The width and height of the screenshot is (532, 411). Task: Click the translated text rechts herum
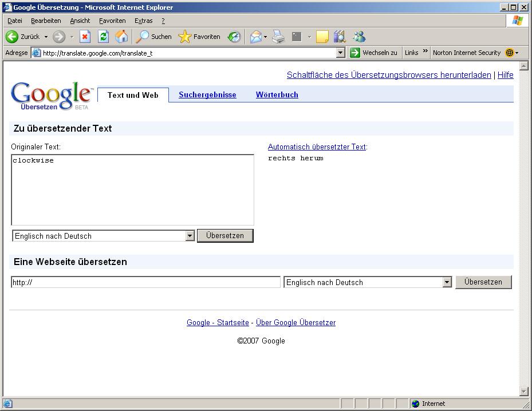[x=295, y=158]
